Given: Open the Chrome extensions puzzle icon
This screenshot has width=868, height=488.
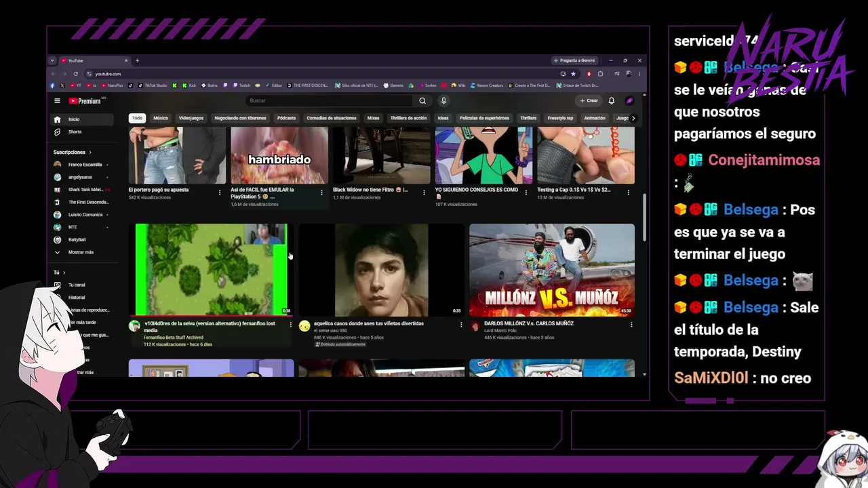Looking at the screenshot, I should 600,74.
